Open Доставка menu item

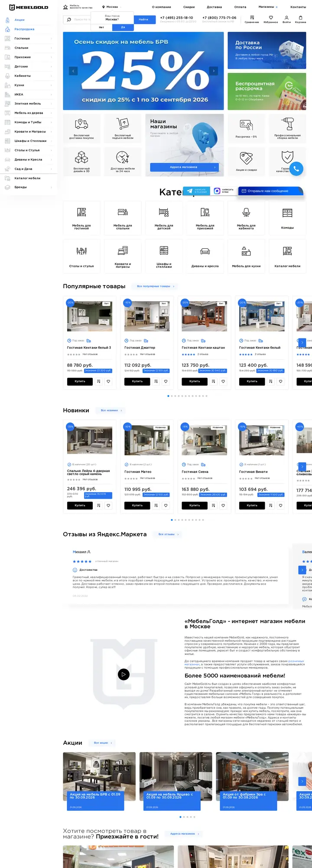[214, 7]
